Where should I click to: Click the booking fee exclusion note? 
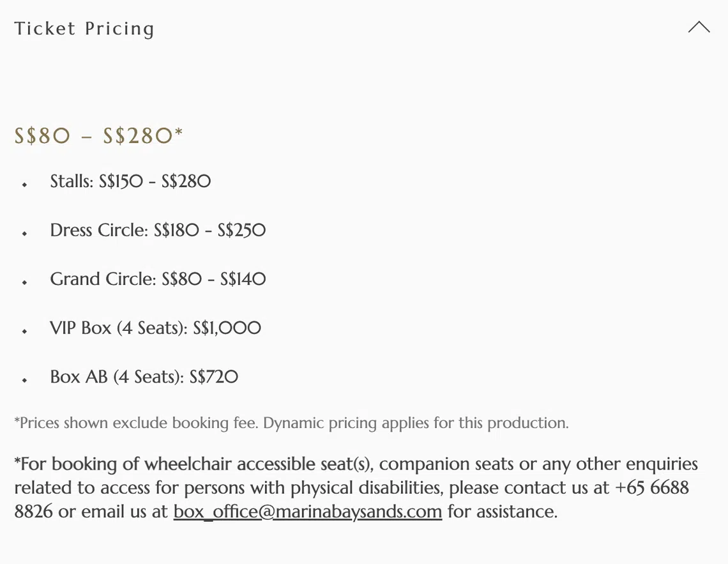tap(137, 423)
